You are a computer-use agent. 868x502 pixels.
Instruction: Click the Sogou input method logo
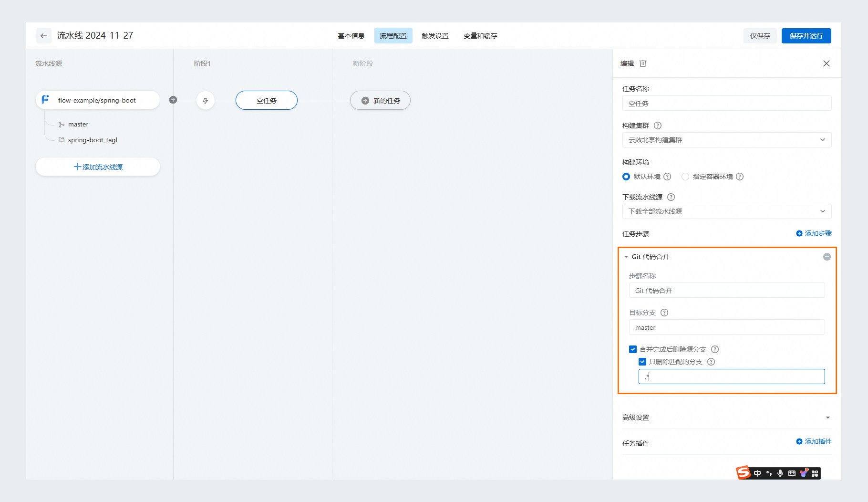[743, 472]
